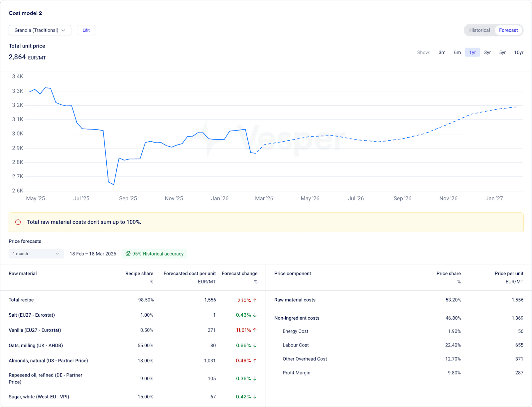
Task: Choose the 6m time range
Action: click(x=457, y=52)
